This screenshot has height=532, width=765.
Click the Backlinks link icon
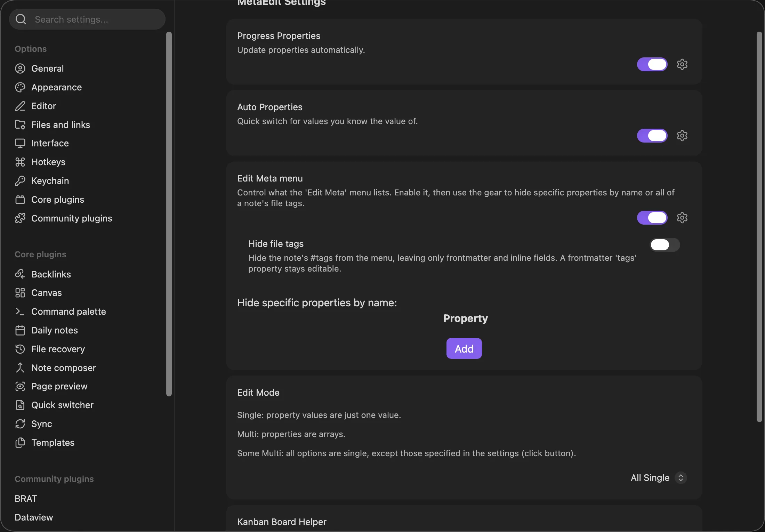20,274
